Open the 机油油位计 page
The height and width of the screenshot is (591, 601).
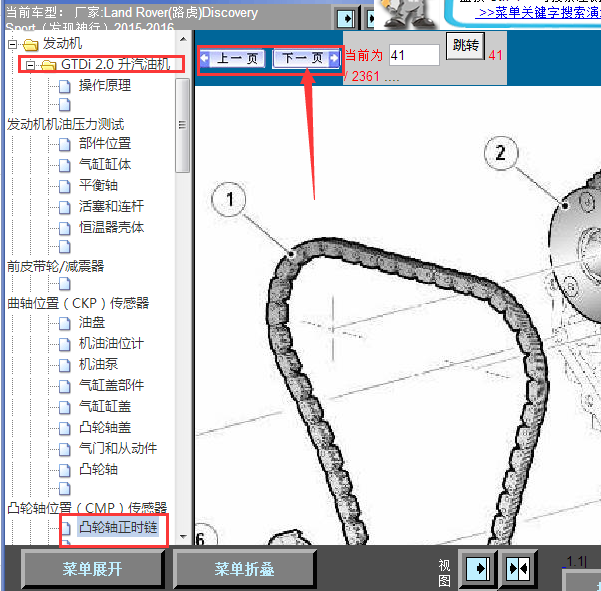click(x=111, y=343)
